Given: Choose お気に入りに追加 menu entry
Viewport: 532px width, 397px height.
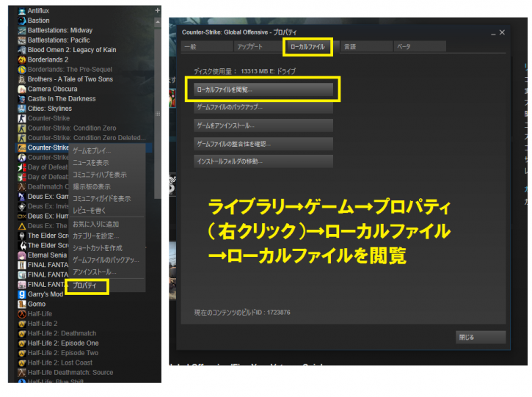Looking at the screenshot, I should coord(107,225).
